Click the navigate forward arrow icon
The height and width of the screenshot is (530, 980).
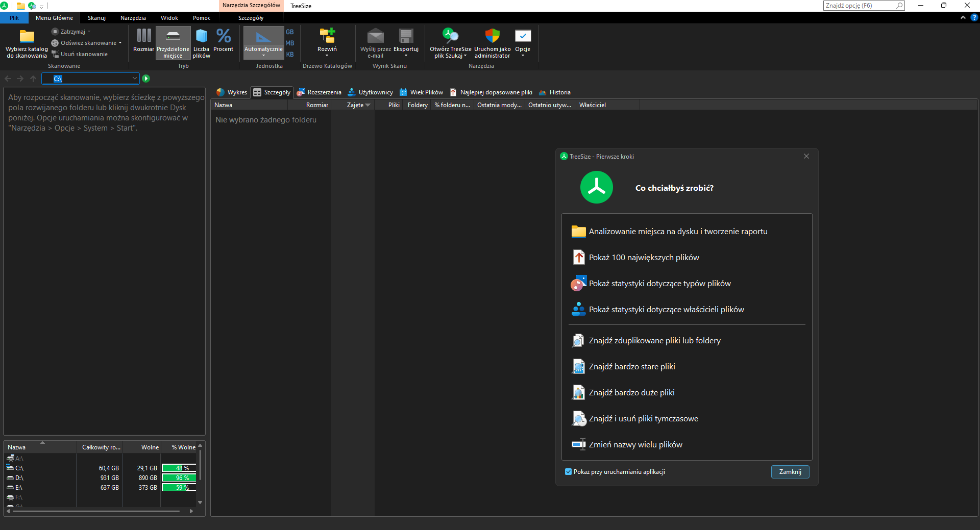point(20,79)
